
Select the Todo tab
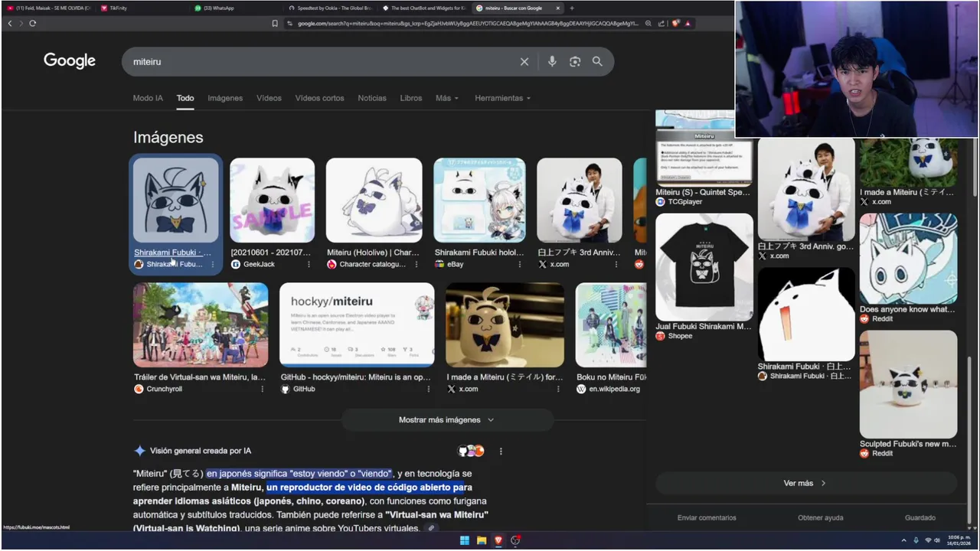tap(185, 98)
